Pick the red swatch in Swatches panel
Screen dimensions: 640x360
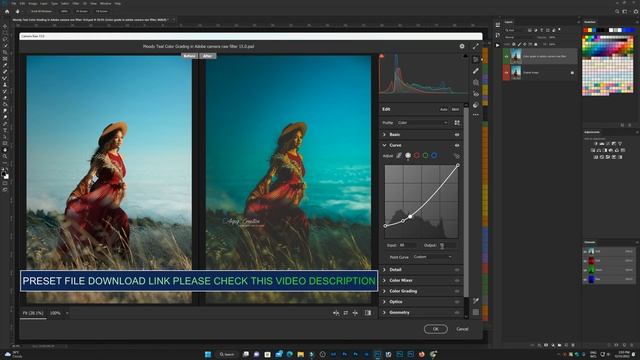pos(586,30)
